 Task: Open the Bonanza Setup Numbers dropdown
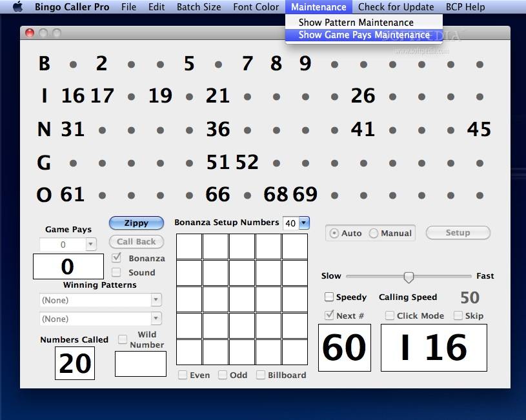tap(296, 222)
